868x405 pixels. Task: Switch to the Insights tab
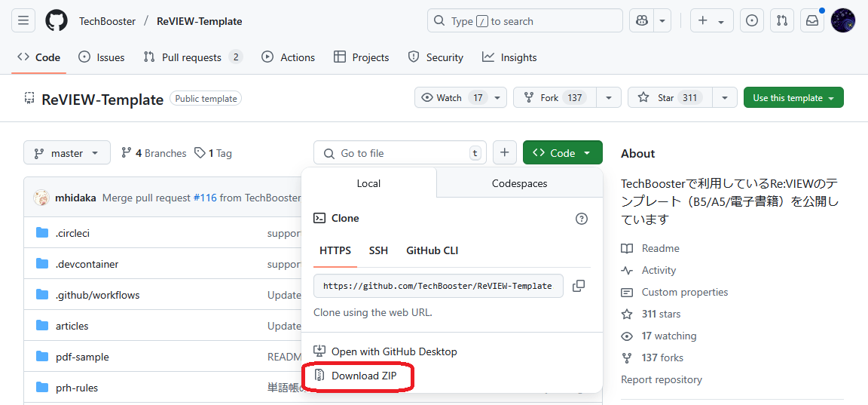[509, 57]
